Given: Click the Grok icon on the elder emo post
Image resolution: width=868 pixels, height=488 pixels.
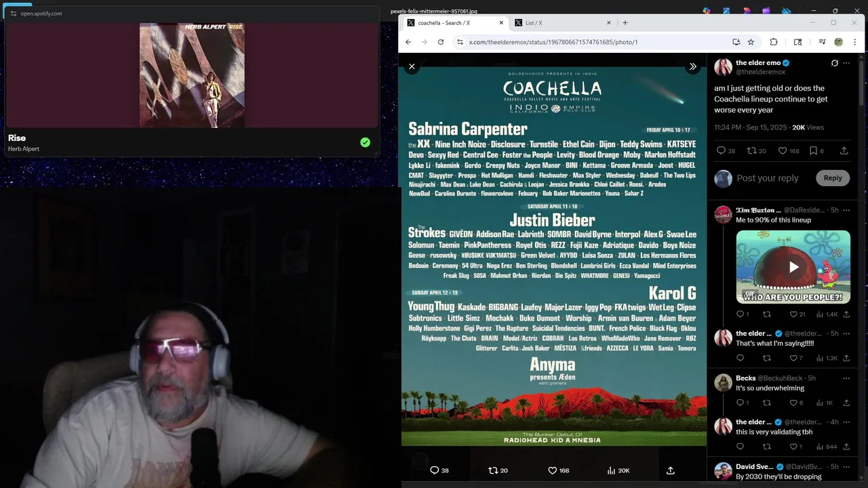Looking at the screenshot, I should [x=835, y=63].
